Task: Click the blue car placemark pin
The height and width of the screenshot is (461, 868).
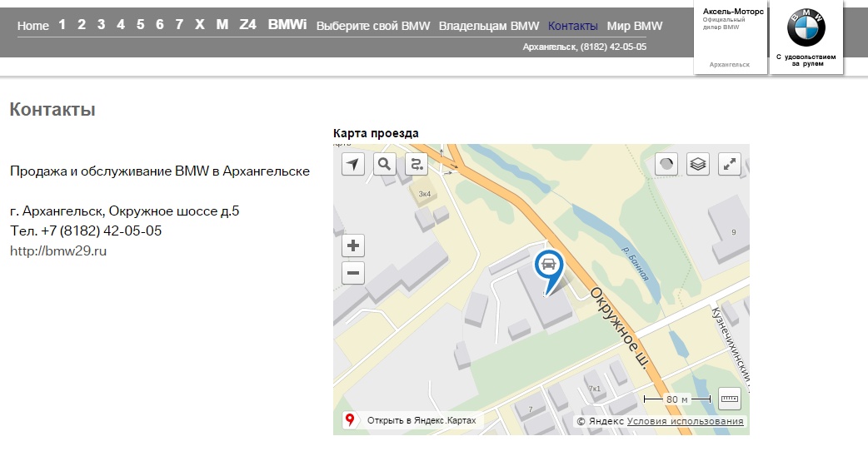Action: [x=549, y=271]
